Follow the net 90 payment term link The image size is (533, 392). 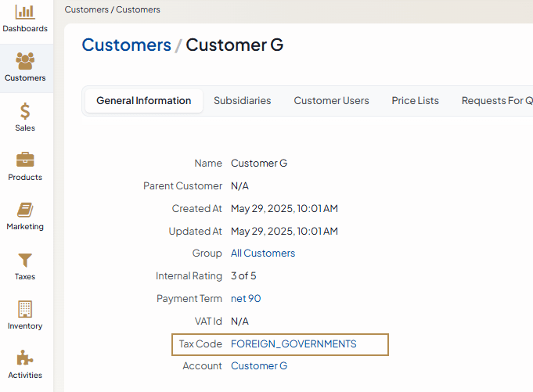[x=246, y=299]
